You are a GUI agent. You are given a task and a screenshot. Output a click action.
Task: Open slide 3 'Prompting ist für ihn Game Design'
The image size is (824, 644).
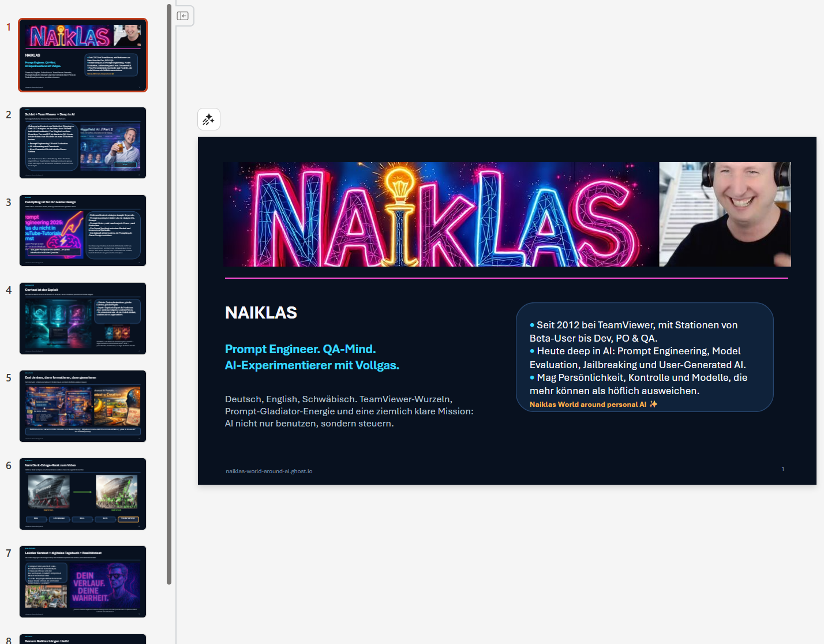(83, 230)
